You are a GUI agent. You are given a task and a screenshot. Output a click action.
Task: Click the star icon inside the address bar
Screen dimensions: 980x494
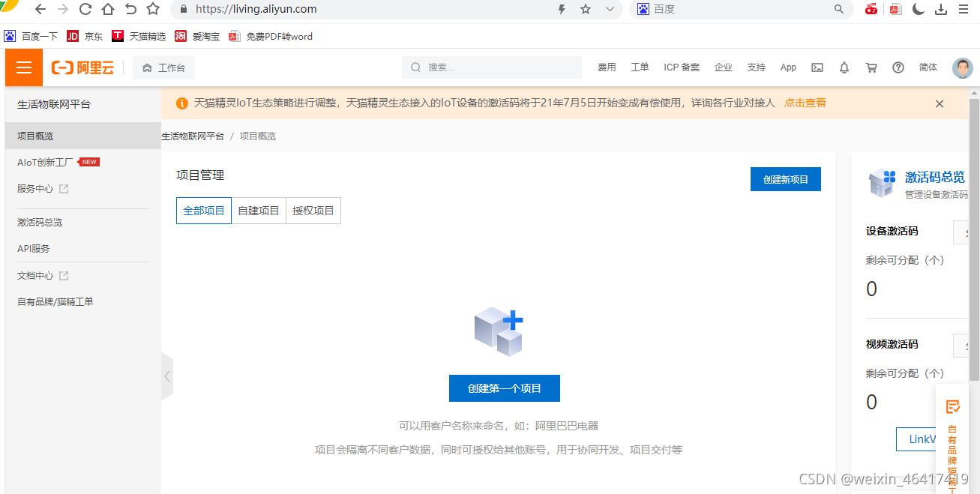[586, 10]
